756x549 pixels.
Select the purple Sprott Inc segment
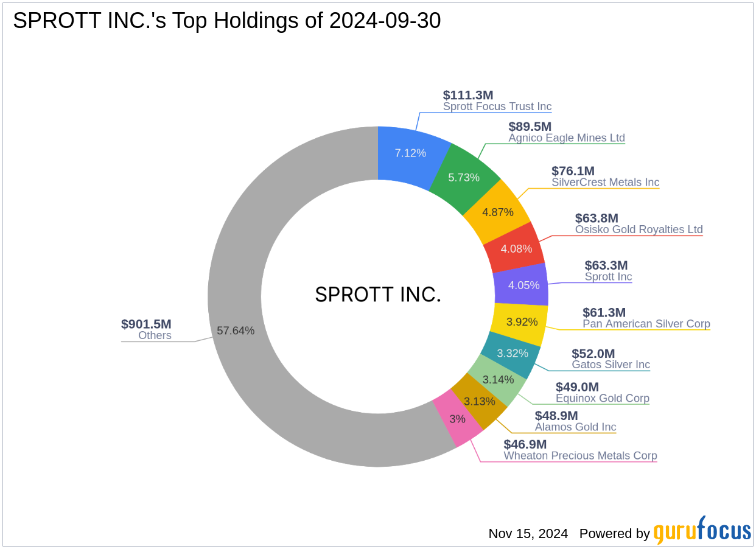click(x=524, y=285)
